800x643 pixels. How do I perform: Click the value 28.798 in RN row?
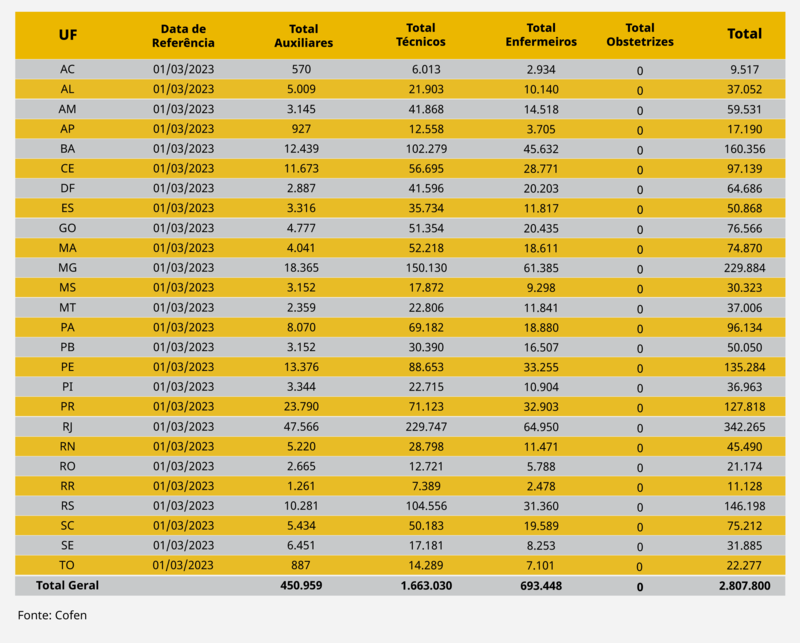pos(426,447)
